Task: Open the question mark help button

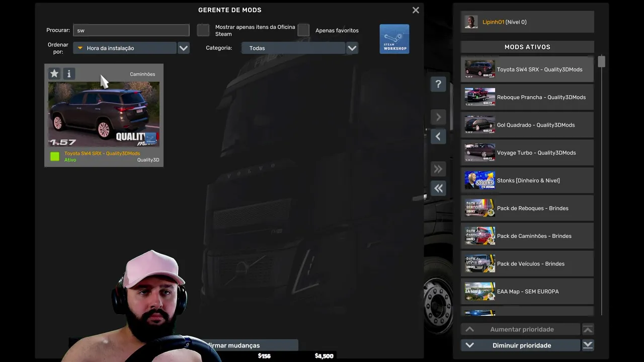Action: [438, 84]
